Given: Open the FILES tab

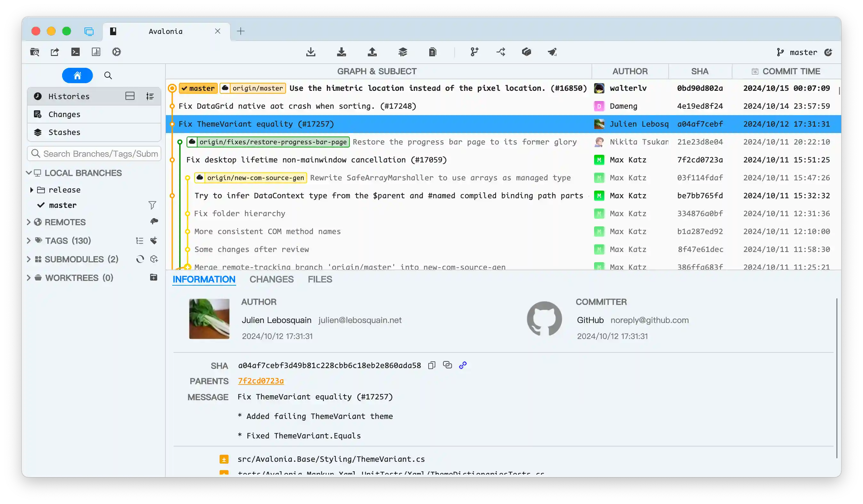Looking at the screenshot, I should pyautogui.click(x=319, y=279).
